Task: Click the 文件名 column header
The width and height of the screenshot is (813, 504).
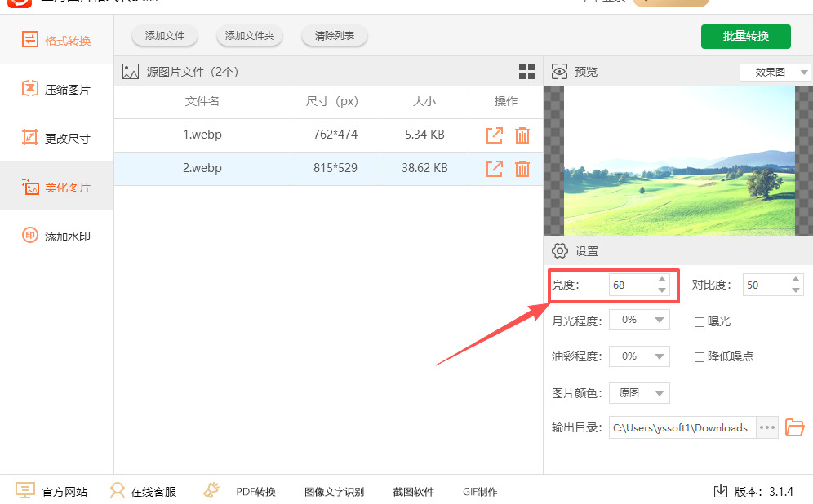Action: click(x=202, y=101)
